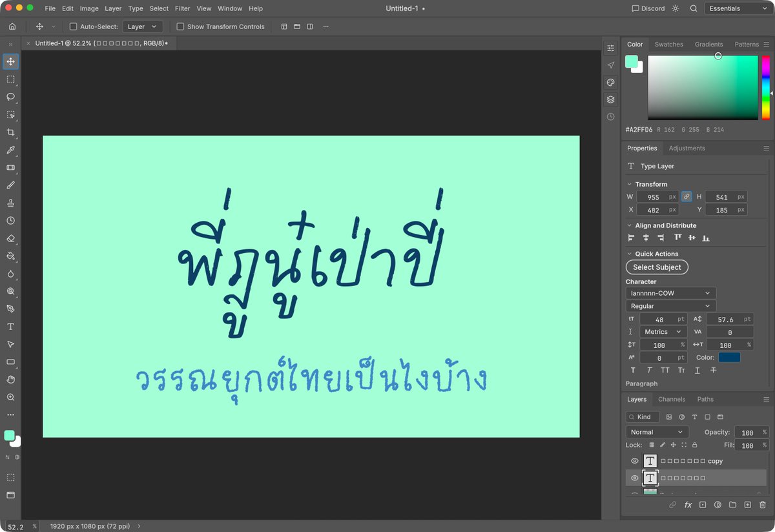The image size is (775, 532).
Task: Collapse the Transform section
Action: (630, 184)
